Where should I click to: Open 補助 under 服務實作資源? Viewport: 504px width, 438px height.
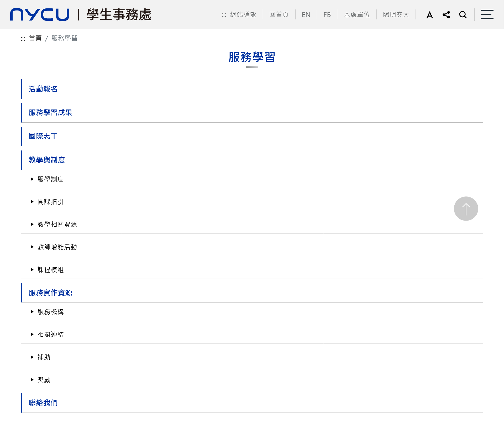[44, 357]
